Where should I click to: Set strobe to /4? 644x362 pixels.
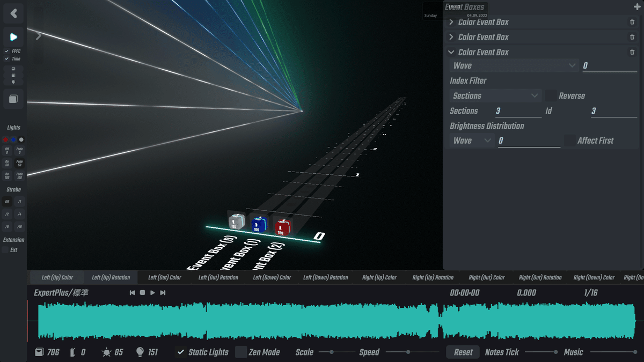(19, 214)
